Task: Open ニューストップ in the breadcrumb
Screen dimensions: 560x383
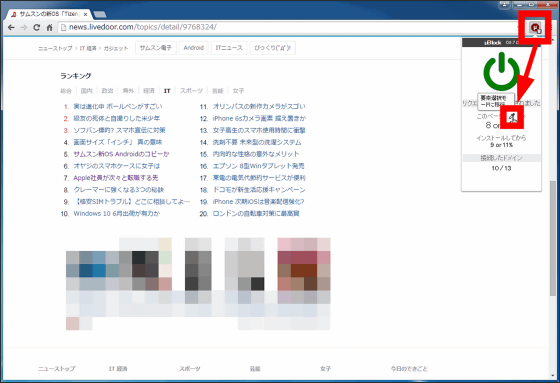Action: (55, 48)
